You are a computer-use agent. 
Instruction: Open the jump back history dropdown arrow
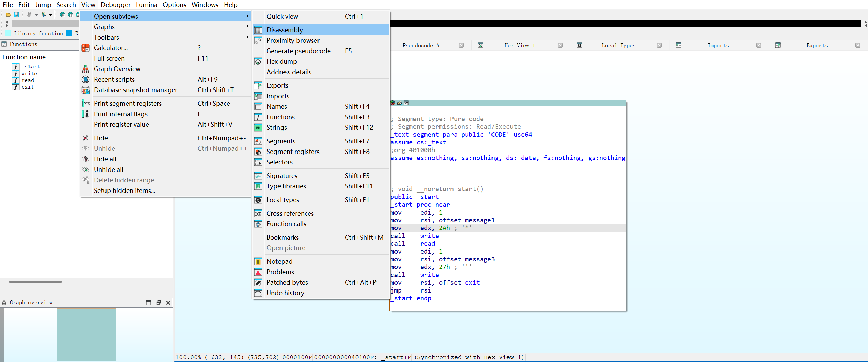click(x=36, y=15)
